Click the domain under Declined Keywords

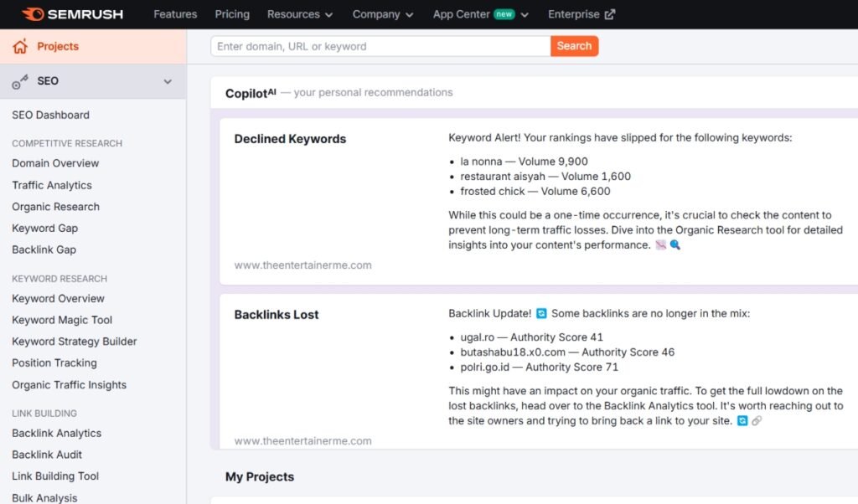(302, 265)
